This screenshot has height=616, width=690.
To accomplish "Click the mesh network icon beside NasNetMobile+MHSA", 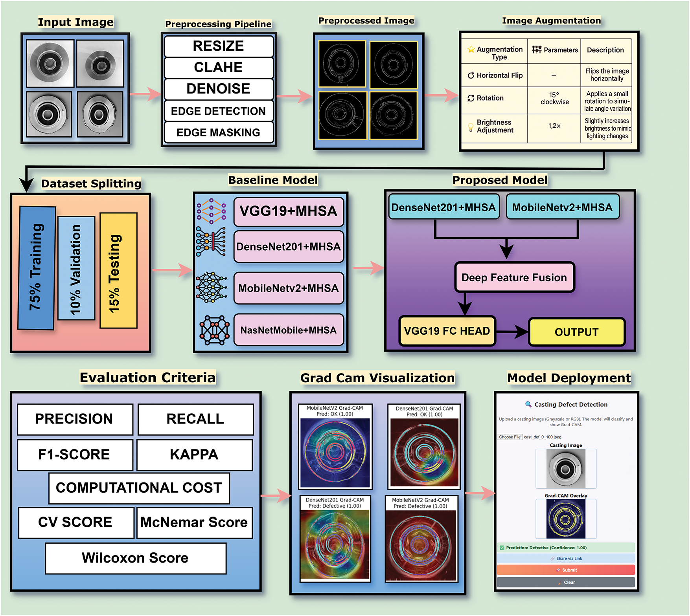I will click(x=214, y=330).
